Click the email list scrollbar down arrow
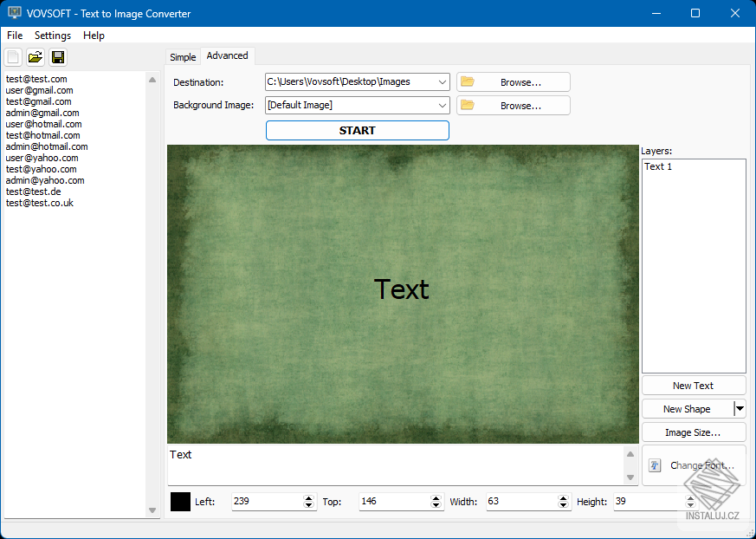 [152, 510]
